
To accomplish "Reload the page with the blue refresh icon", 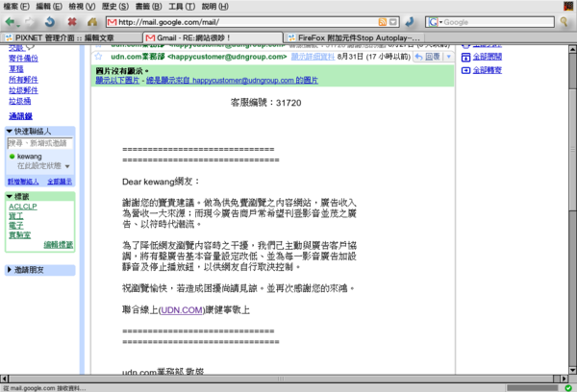I will [x=50, y=22].
